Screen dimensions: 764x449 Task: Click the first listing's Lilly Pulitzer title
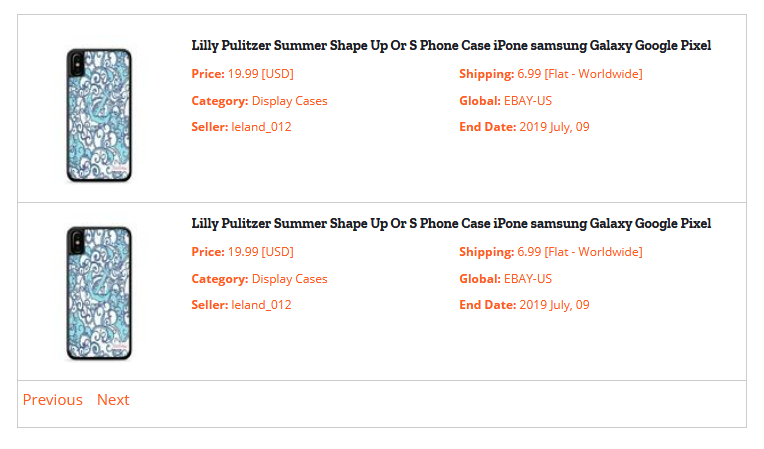click(451, 45)
